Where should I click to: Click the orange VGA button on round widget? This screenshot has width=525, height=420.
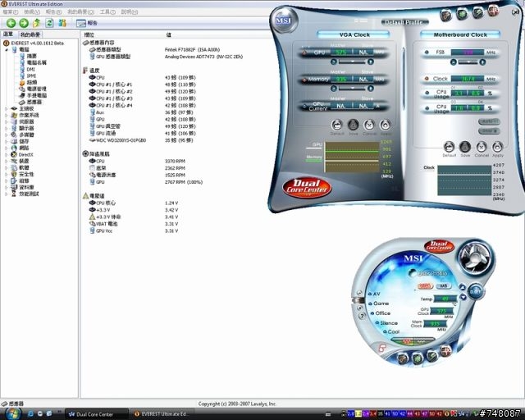[x=425, y=286]
